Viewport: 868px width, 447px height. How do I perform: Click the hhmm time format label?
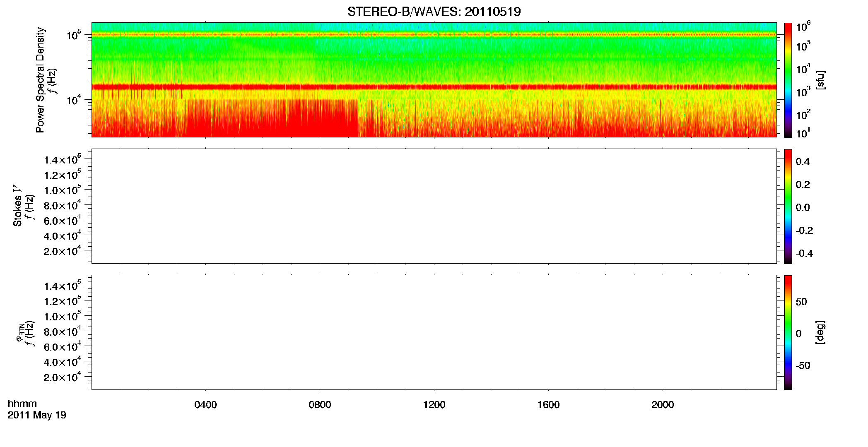[x=22, y=404]
